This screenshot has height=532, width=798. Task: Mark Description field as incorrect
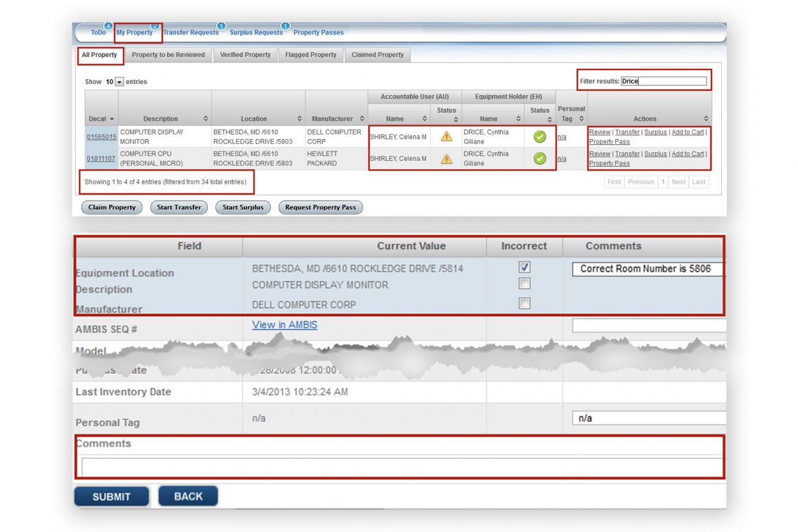pyautogui.click(x=524, y=284)
